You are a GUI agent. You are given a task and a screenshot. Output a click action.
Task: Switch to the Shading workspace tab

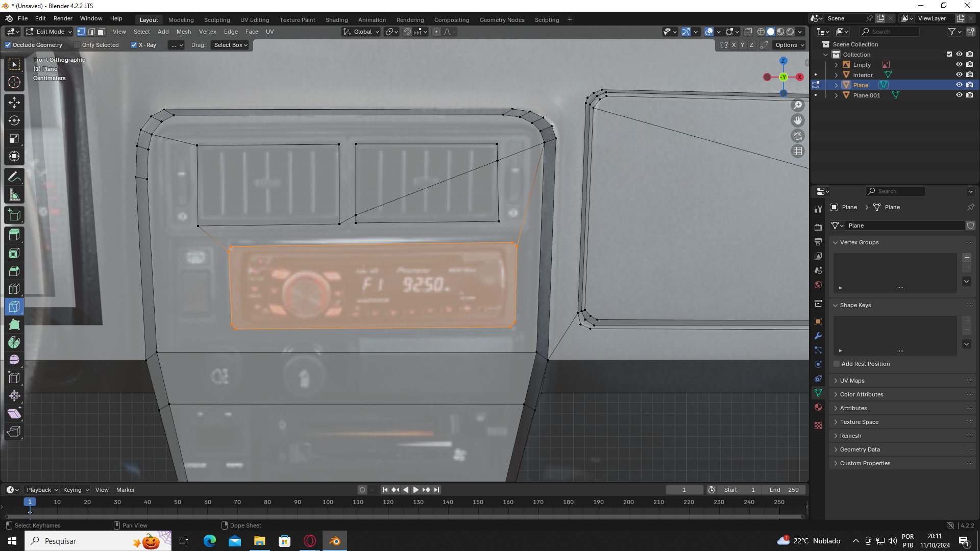click(x=336, y=20)
